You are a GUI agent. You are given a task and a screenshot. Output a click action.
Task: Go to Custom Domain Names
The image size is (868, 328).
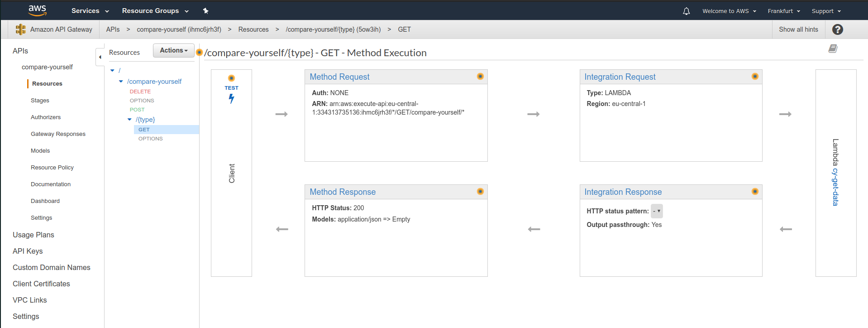pyautogui.click(x=52, y=267)
